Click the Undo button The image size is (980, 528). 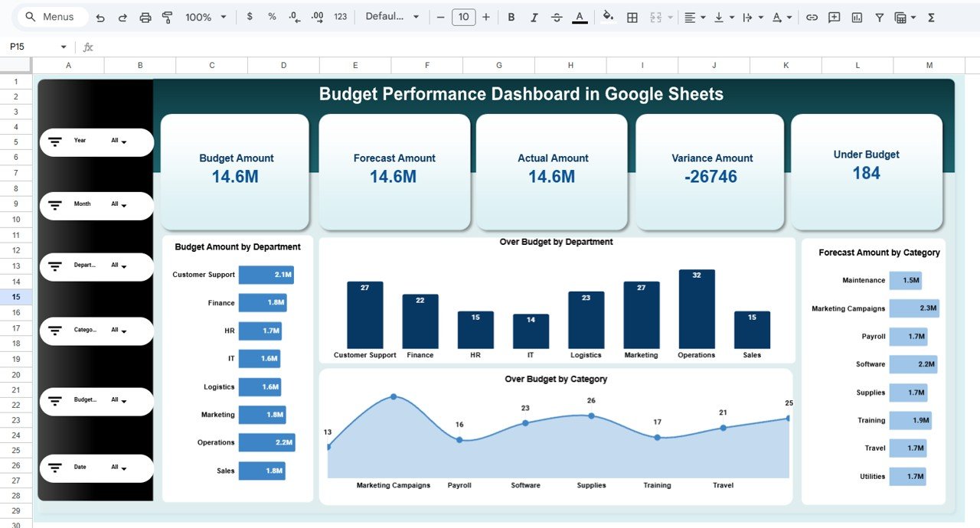pos(100,17)
